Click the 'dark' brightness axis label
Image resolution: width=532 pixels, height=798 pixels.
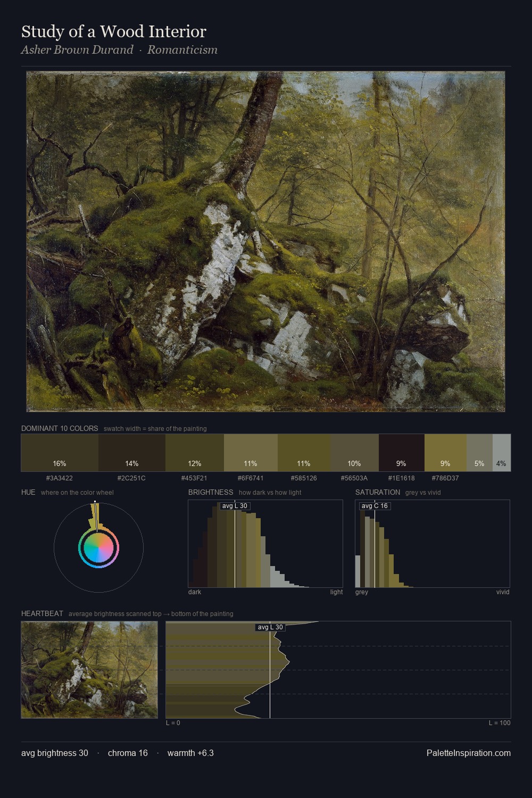195,592
